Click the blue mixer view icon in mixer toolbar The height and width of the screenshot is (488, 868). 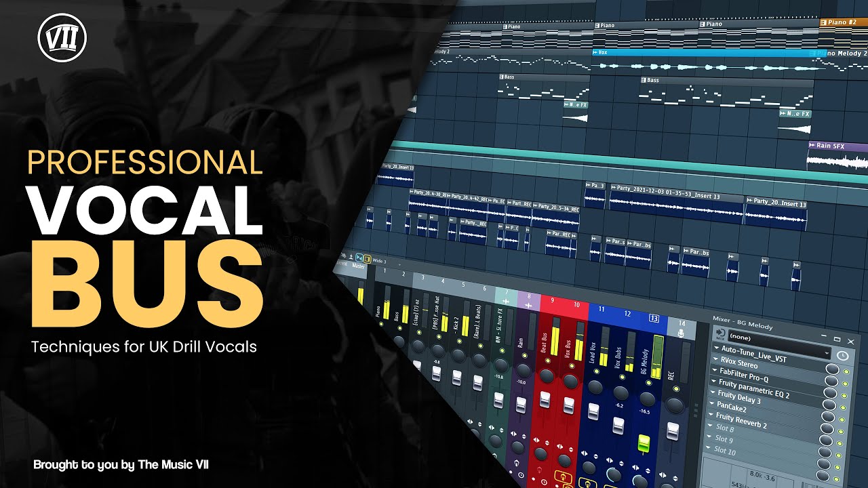point(359,258)
